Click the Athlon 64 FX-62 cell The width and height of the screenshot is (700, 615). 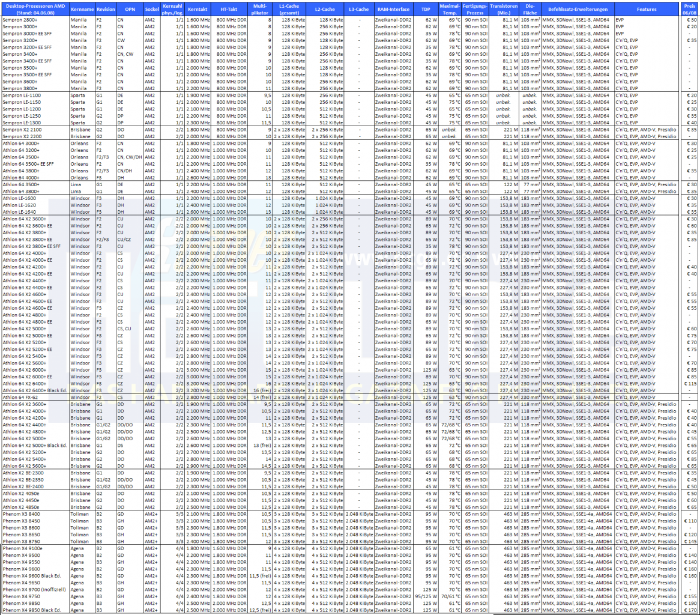pos(35,397)
